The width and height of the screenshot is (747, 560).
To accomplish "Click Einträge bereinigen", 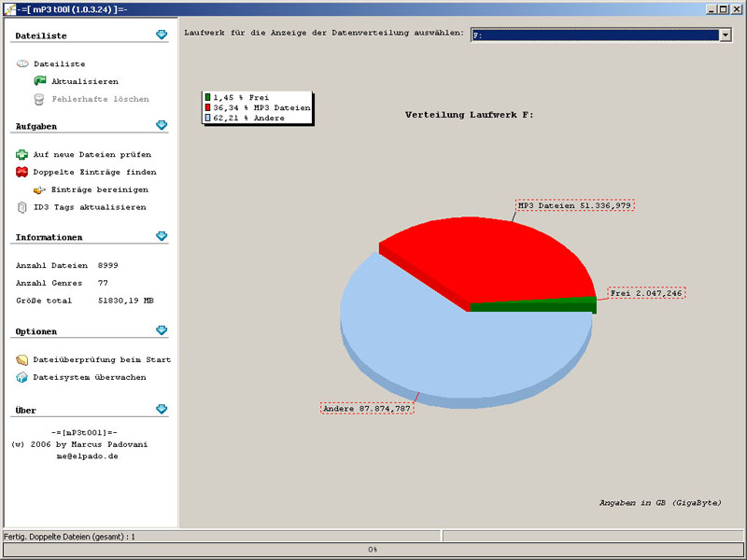I will coord(100,189).
